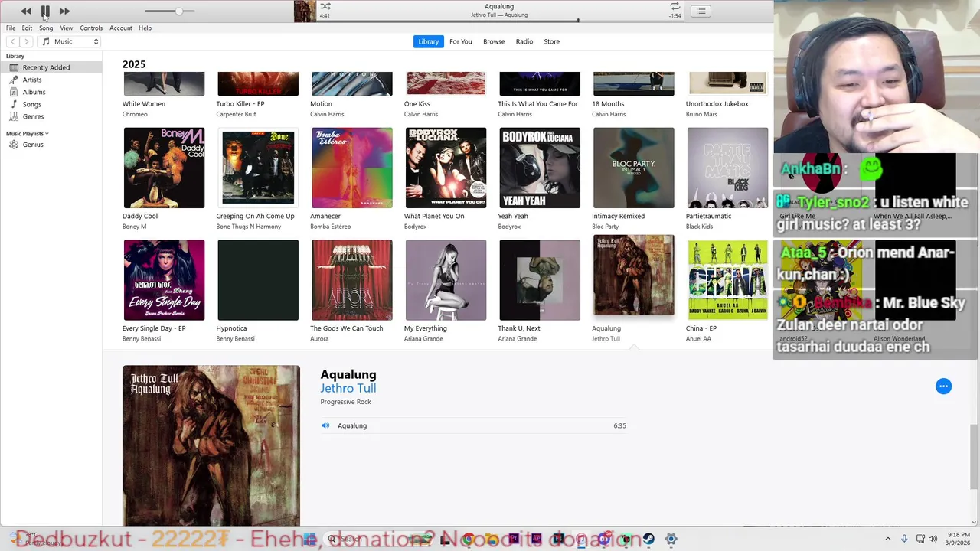Go forward with the right navigation arrow
The height and width of the screenshot is (551, 980).
coord(27,41)
